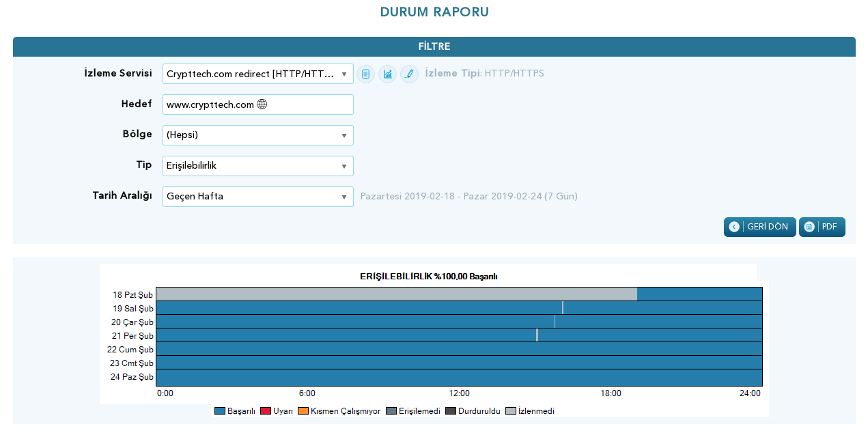Open the Bölge dropdown showing (Hepsi)

(x=258, y=135)
